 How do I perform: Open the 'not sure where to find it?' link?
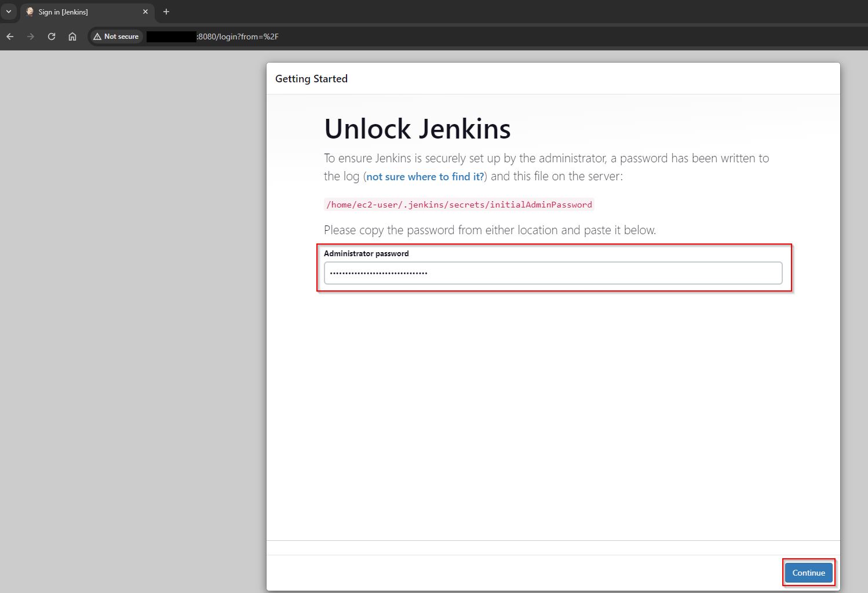(425, 176)
